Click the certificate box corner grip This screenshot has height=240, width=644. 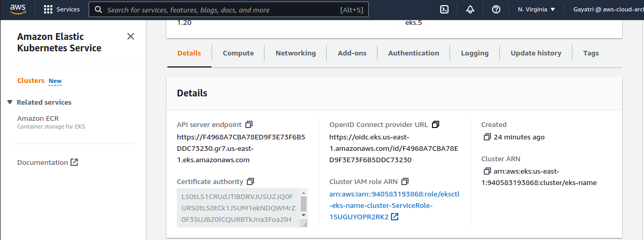click(304, 223)
